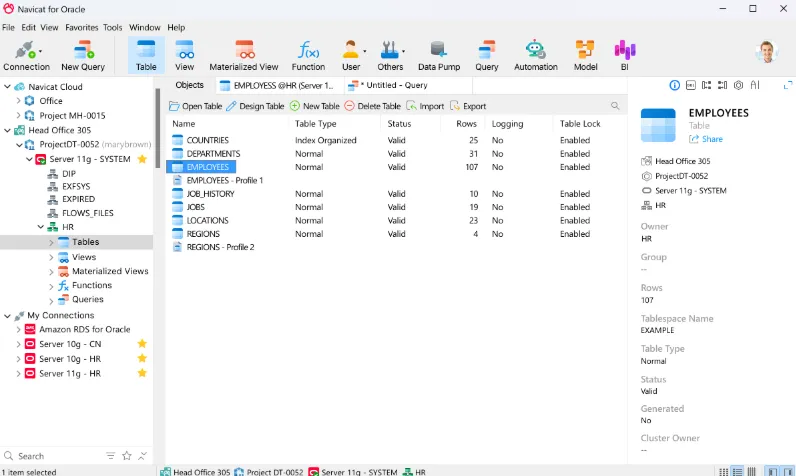
Task: Click the Delete Table button
Action: pyautogui.click(x=372, y=106)
